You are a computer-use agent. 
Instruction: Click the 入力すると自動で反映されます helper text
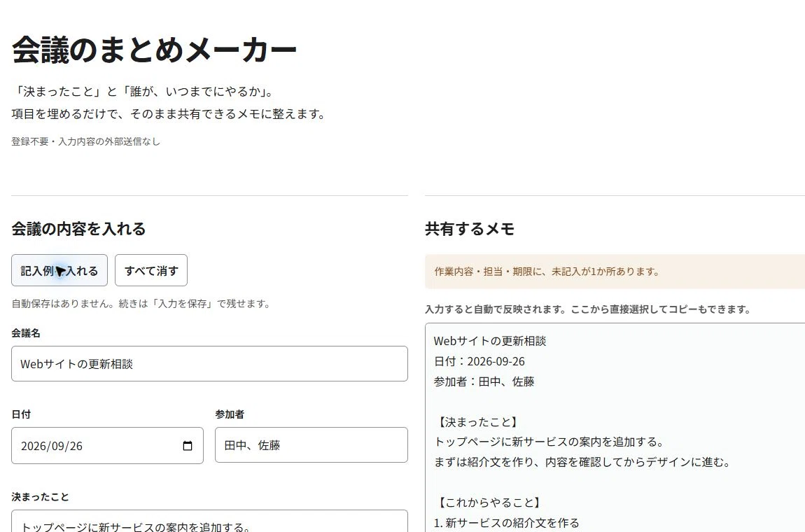588,309
